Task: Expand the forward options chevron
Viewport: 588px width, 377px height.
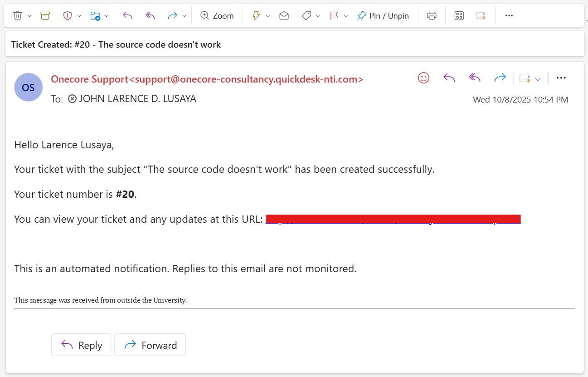Action: 184,15
